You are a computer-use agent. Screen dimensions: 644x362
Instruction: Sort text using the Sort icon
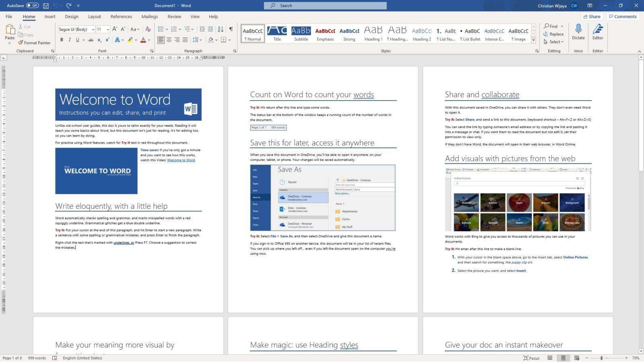point(220,29)
